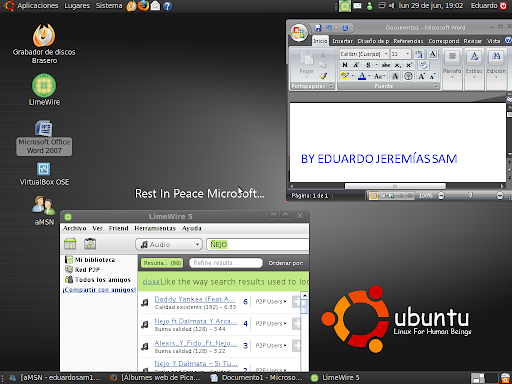Image resolution: width=512 pixels, height=384 pixels.
Task: Switch to the Referencias tab in Word
Action: coord(408,41)
